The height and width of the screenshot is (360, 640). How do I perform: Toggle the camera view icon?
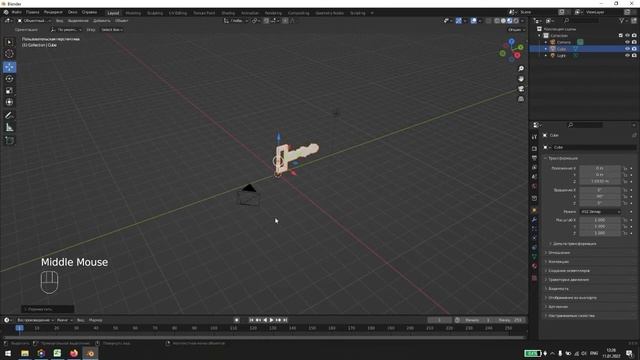pyautogui.click(x=521, y=89)
